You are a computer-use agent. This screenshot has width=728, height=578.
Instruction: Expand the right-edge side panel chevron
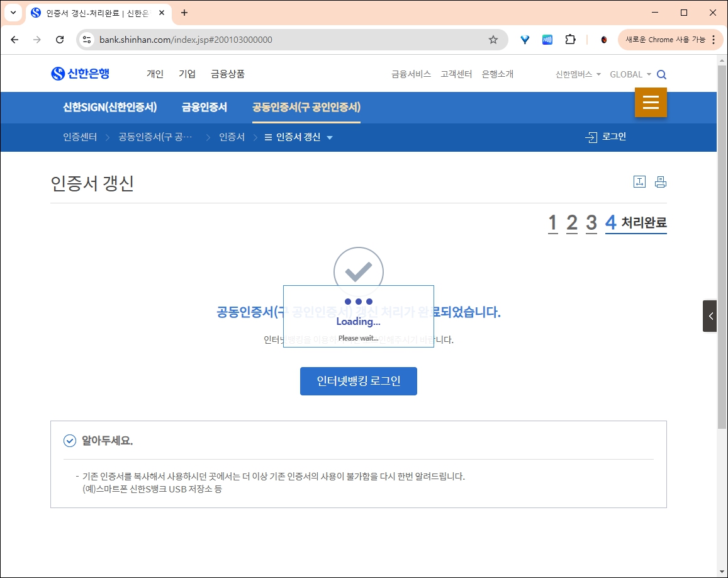tap(710, 316)
